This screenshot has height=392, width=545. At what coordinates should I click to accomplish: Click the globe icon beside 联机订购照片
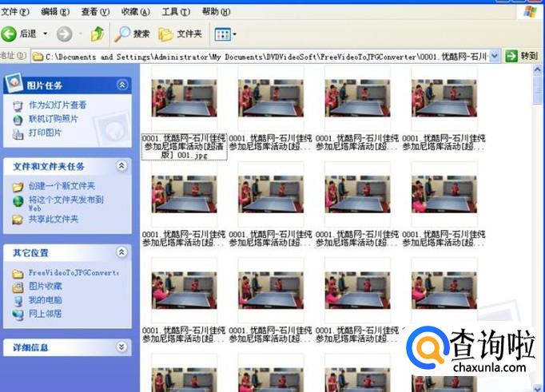[18, 120]
